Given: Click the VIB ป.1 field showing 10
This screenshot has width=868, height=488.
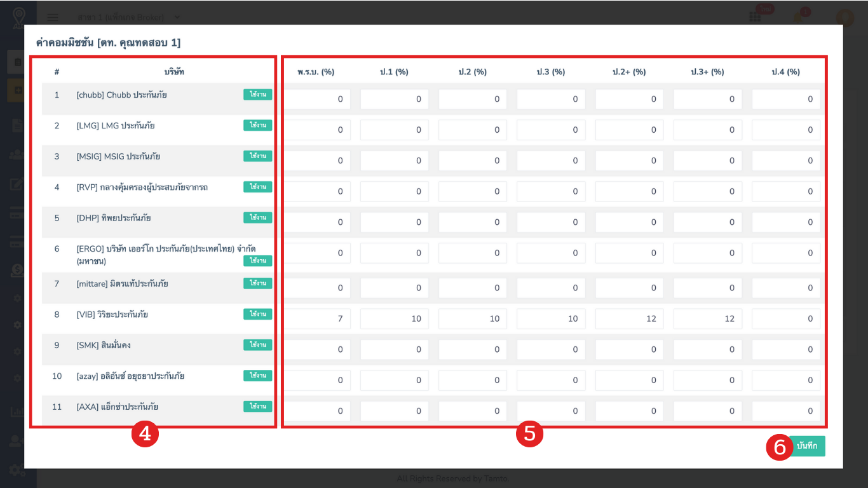Looking at the screenshot, I should click(x=394, y=318).
